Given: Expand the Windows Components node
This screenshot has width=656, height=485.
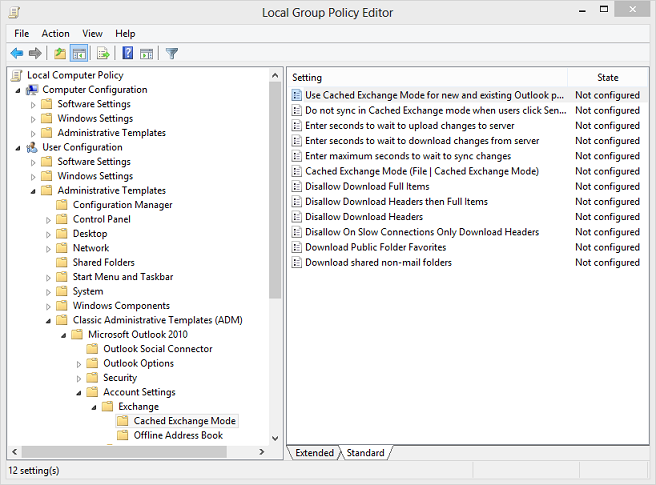Looking at the screenshot, I should point(48,306).
